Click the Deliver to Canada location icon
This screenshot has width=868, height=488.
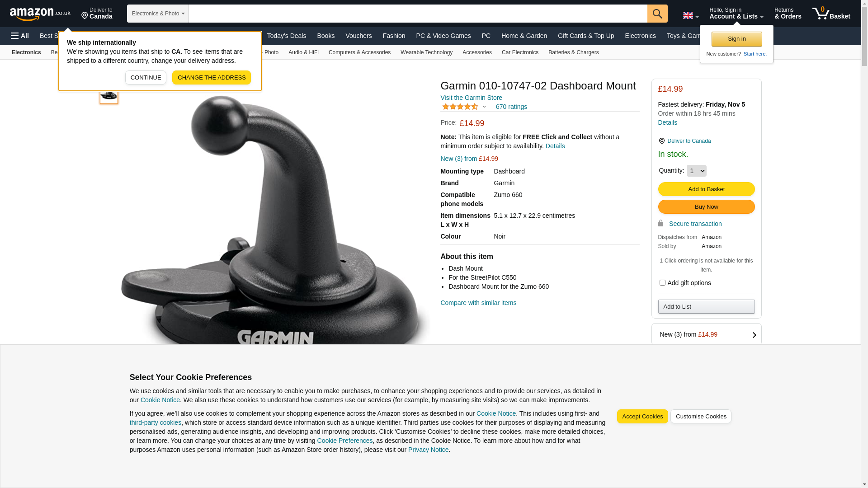pos(85,16)
